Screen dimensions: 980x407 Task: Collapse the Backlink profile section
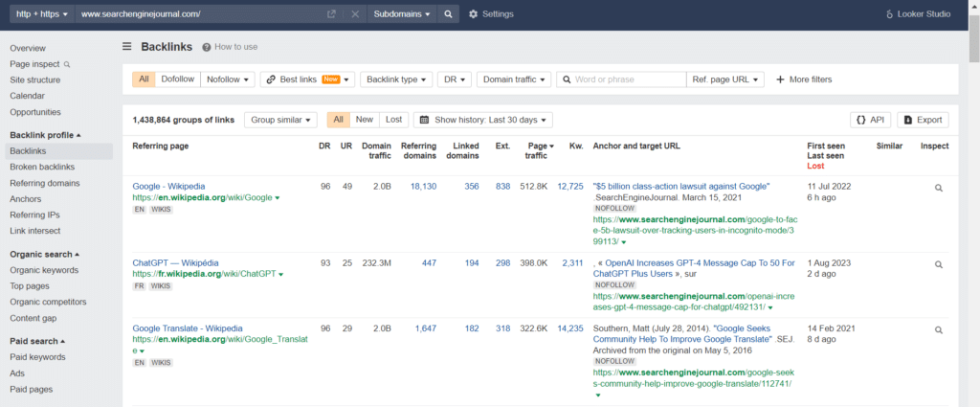pos(46,135)
